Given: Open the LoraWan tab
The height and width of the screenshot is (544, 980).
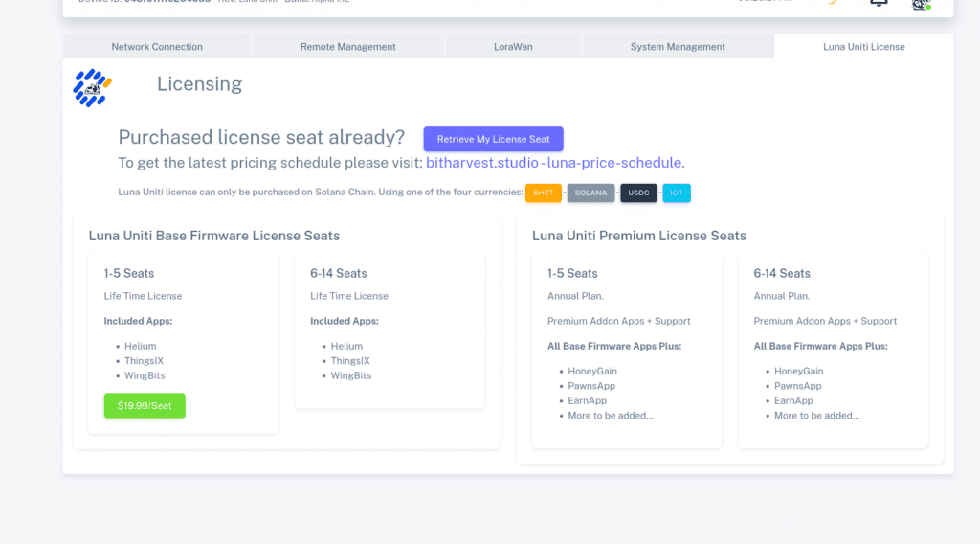Looking at the screenshot, I should point(512,46).
